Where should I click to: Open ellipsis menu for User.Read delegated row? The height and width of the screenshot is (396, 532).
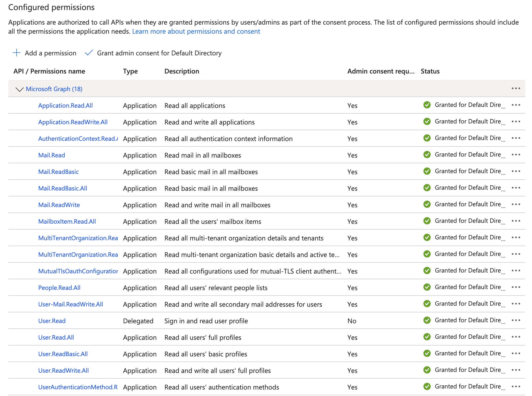516,320
